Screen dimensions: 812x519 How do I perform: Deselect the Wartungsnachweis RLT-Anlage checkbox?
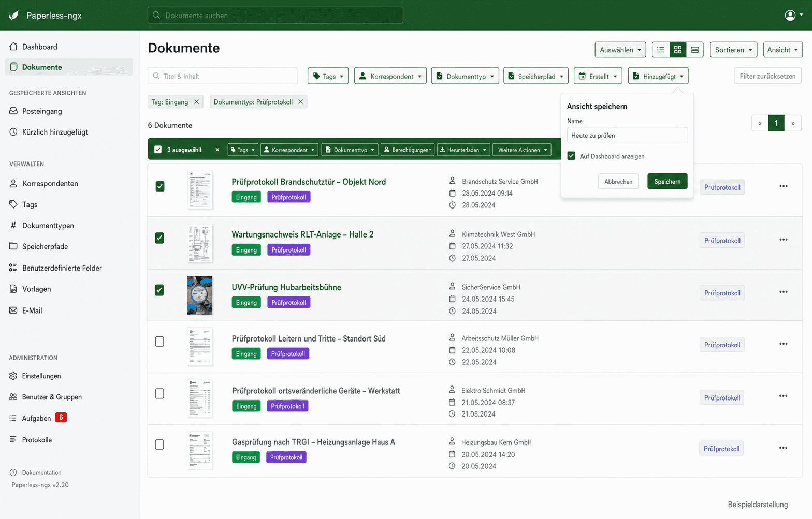pos(160,238)
